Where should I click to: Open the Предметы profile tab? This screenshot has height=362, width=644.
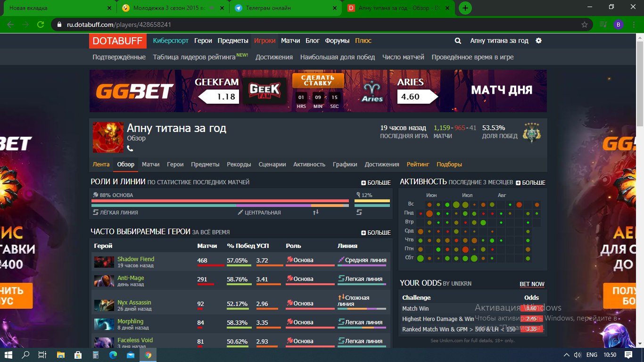click(x=205, y=165)
